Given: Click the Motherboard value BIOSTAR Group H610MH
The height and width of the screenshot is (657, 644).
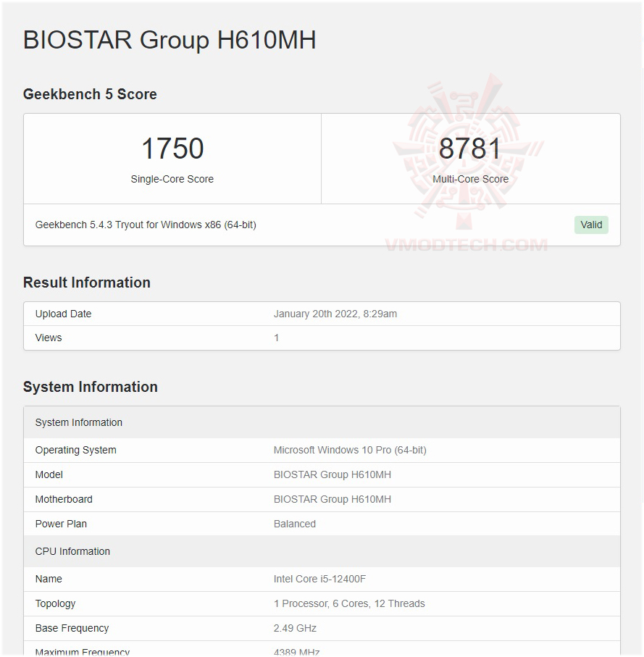Looking at the screenshot, I should (333, 500).
